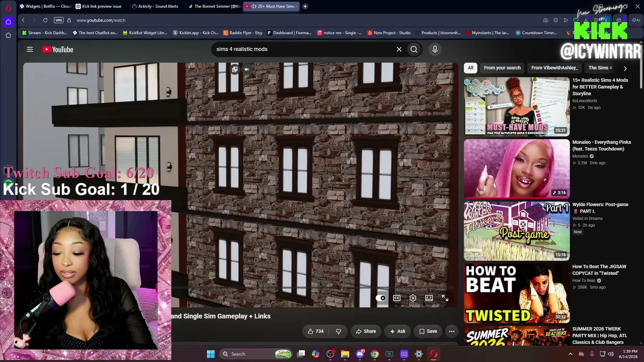Screen dimensions: 644x362
Task: Open the Velled in Dreams channel name
Action: coord(588,218)
